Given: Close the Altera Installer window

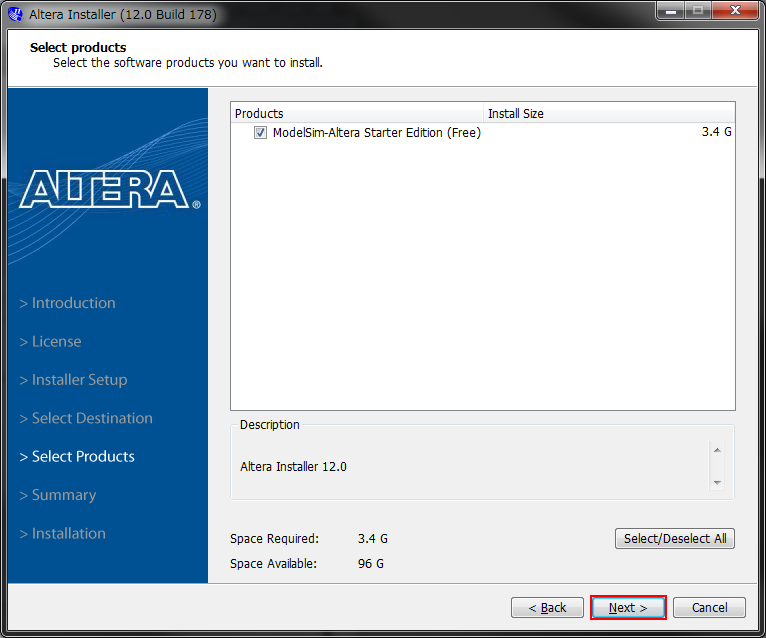Looking at the screenshot, I should (x=735, y=10).
